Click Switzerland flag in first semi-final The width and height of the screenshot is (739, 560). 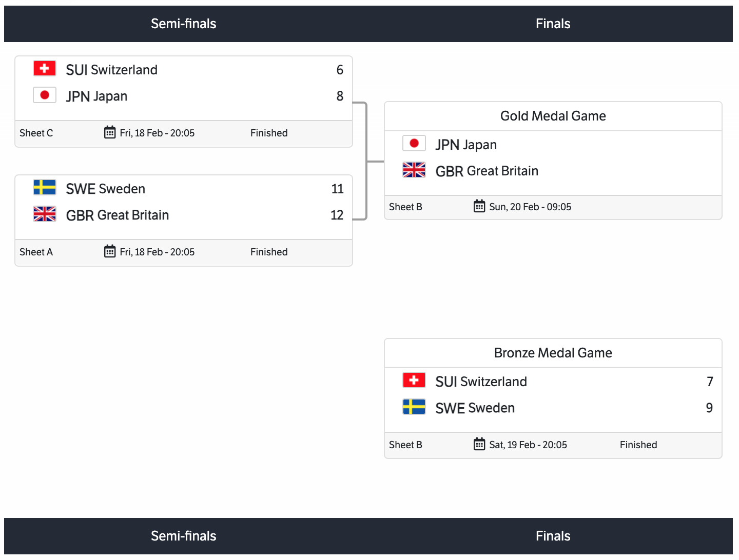(x=45, y=69)
